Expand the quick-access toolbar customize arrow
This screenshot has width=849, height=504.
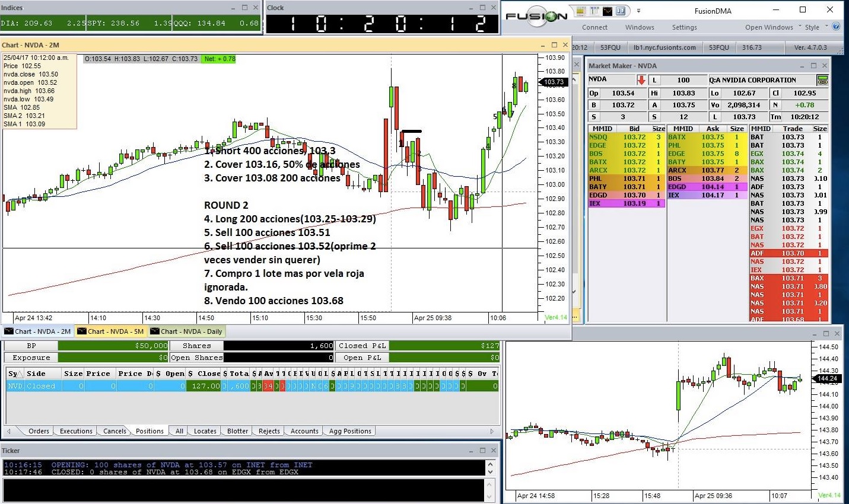click(x=639, y=11)
